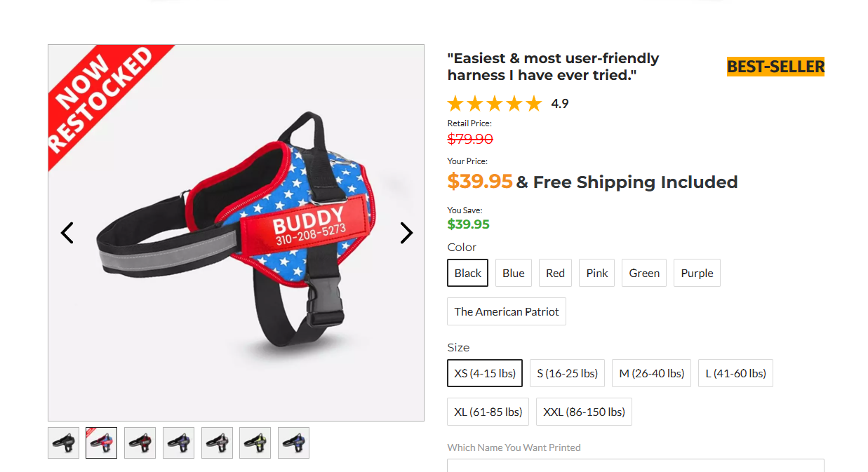Pick the Red color option
868x472 pixels.
[x=555, y=273]
